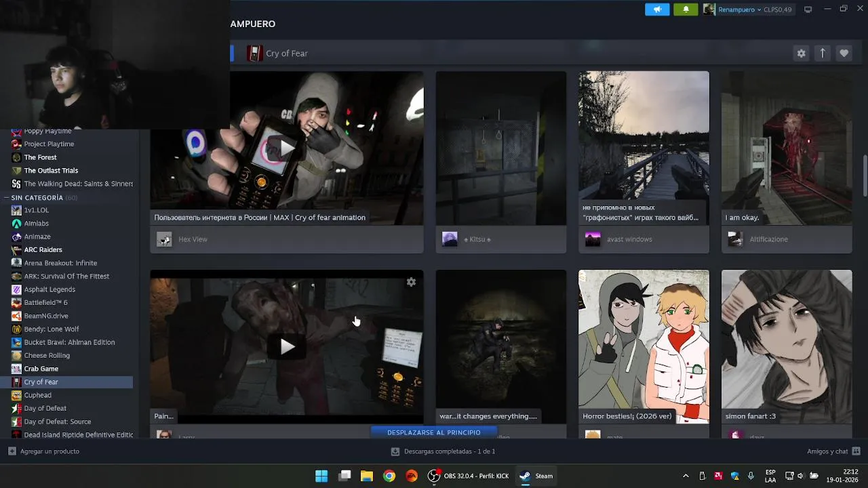Click the Cry of Fear game icon in header
This screenshot has width=868, height=488.
[x=255, y=54]
